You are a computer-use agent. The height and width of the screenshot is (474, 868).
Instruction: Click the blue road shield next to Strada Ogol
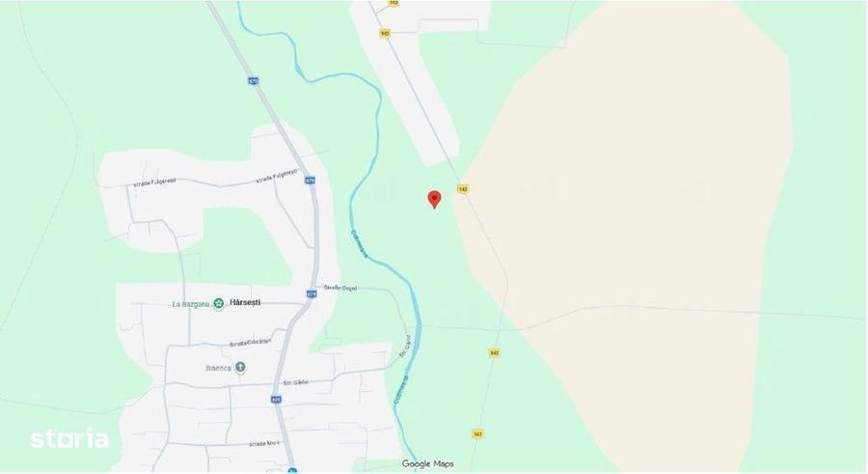tap(312, 293)
